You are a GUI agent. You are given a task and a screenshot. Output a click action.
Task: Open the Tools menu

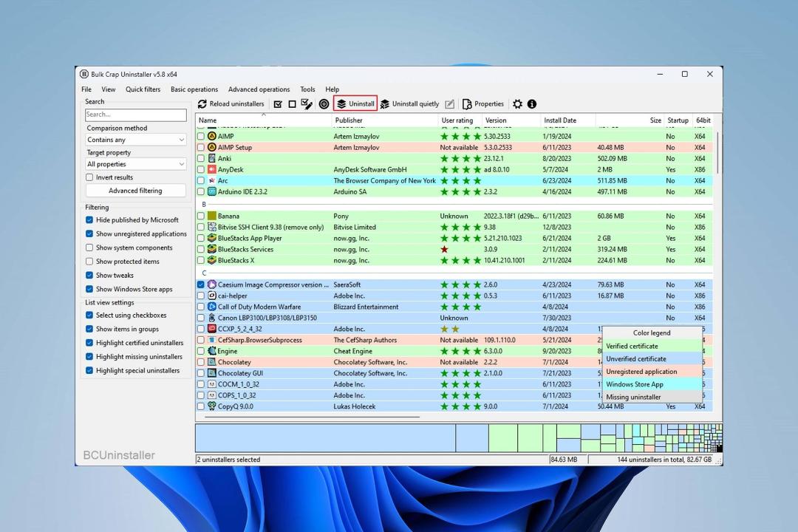point(307,89)
